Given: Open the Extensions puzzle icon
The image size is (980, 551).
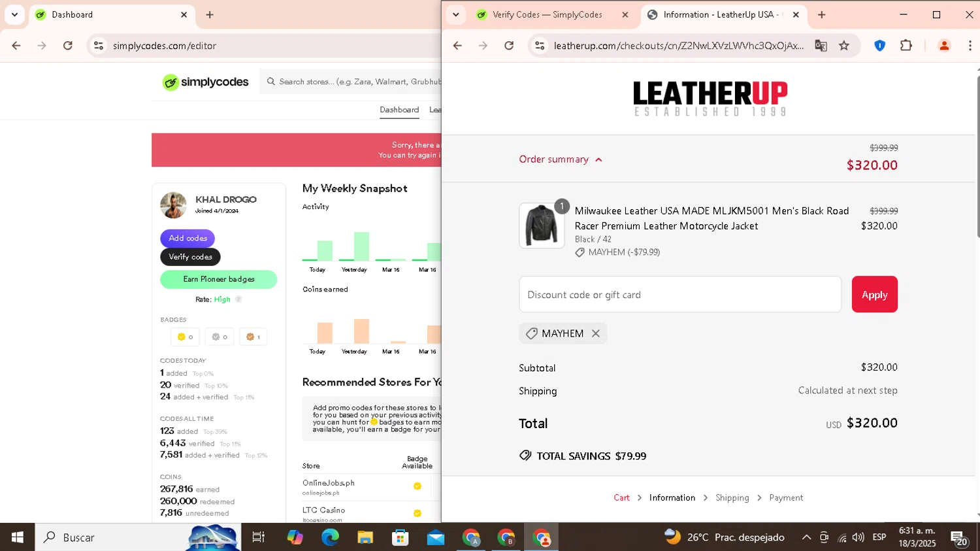Looking at the screenshot, I should (x=906, y=46).
